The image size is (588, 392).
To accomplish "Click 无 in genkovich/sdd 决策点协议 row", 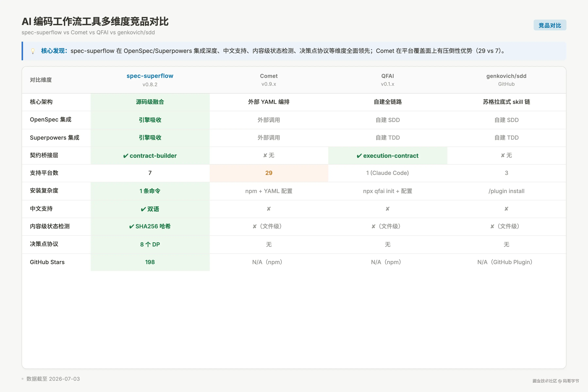I will [506, 245].
